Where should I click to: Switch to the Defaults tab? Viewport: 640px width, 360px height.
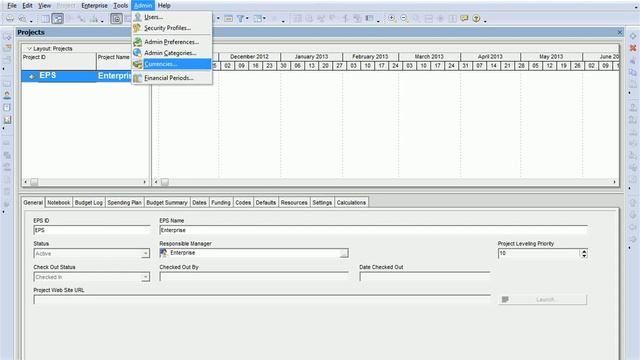pyautogui.click(x=266, y=202)
